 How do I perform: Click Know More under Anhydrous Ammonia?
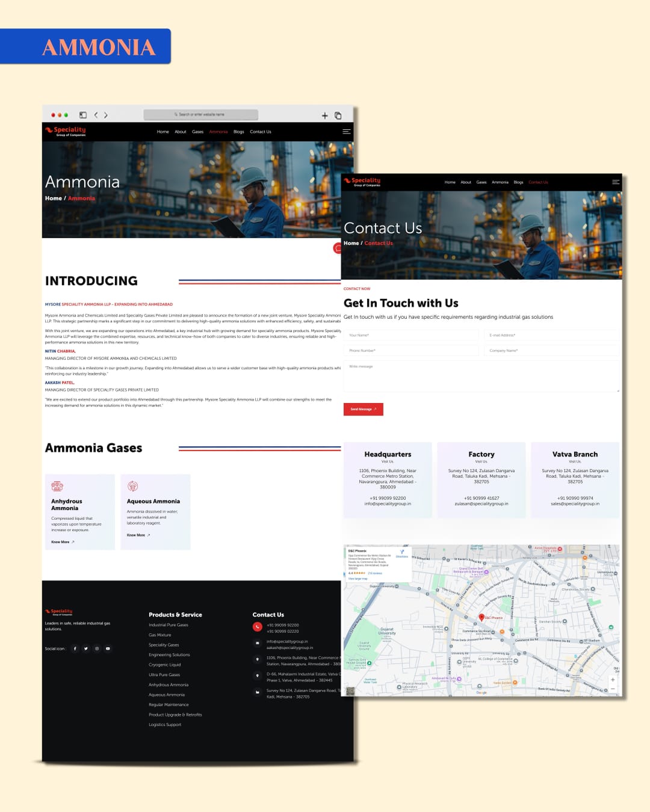(x=63, y=542)
